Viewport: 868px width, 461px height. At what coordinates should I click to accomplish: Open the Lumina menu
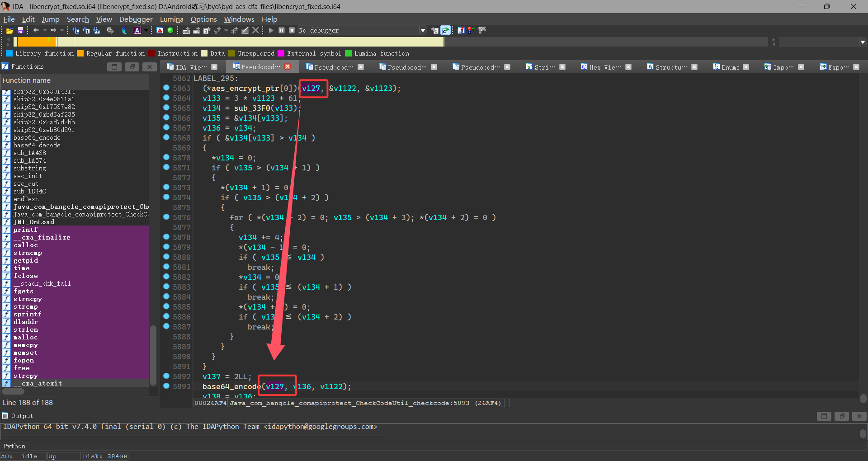click(171, 19)
